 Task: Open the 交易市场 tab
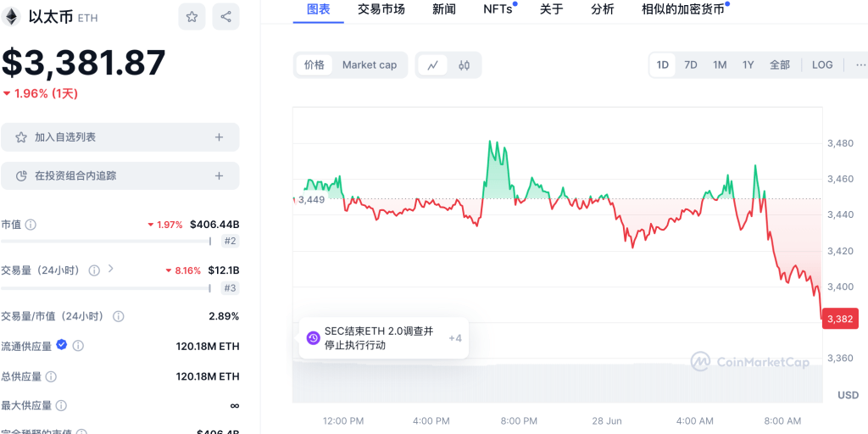(x=381, y=9)
